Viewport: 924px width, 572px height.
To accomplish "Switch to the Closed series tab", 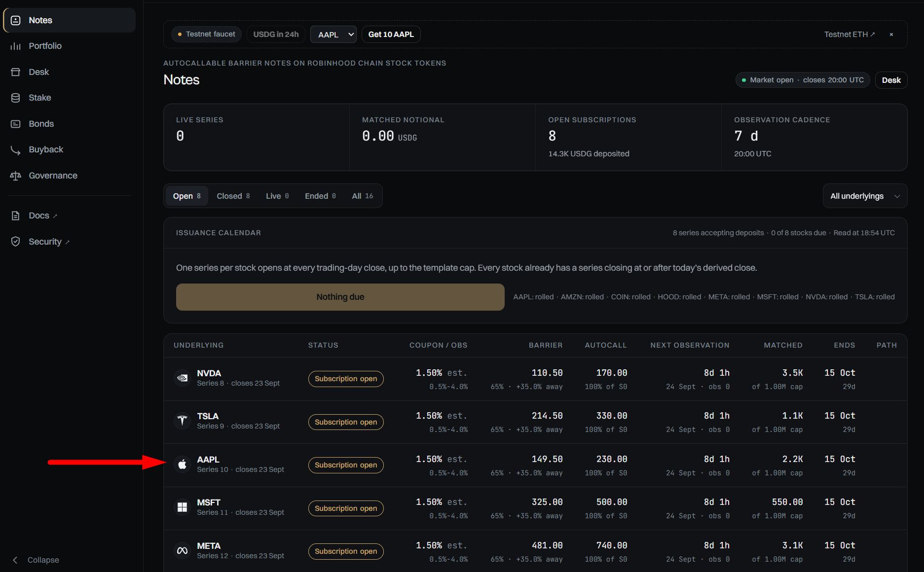I will point(233,196).
